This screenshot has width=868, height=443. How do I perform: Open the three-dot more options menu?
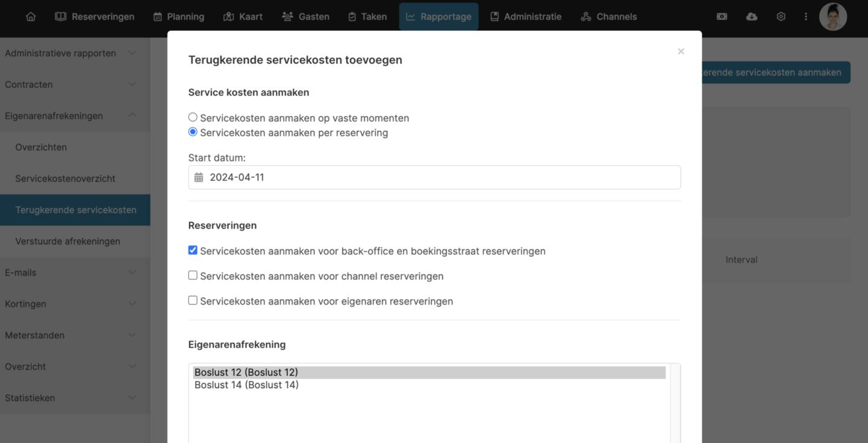point(805,17)
